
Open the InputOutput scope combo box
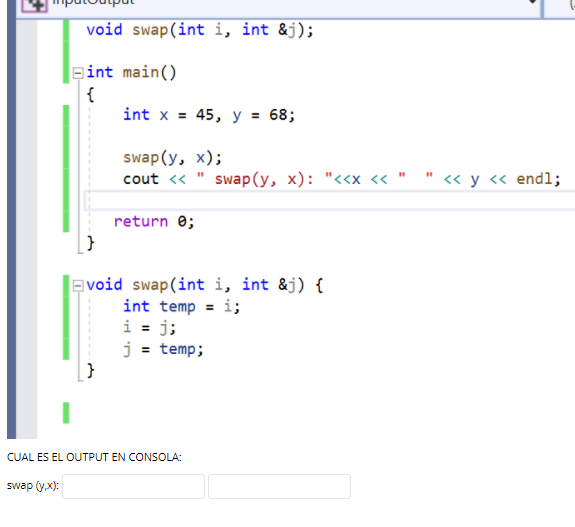[279, 7]
